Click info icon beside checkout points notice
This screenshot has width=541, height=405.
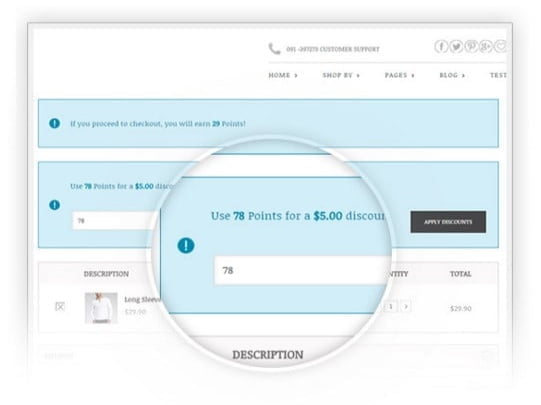[55, 123]
